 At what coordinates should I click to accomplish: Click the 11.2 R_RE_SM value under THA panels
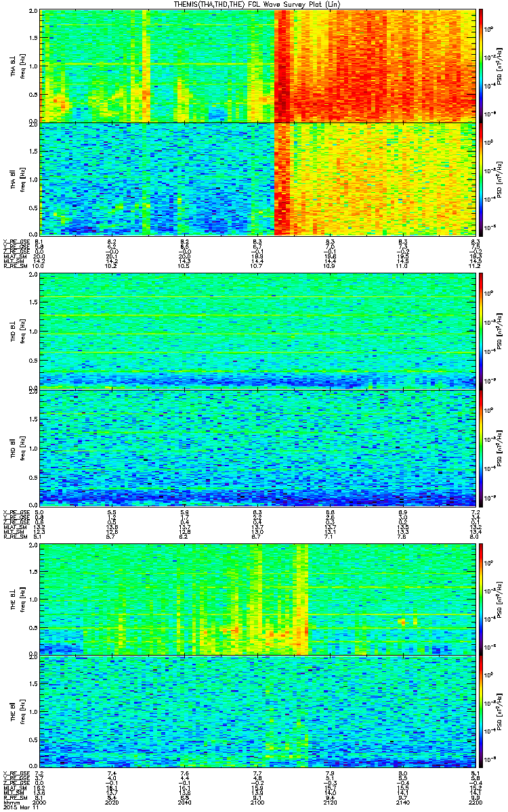tap(476, 267)
